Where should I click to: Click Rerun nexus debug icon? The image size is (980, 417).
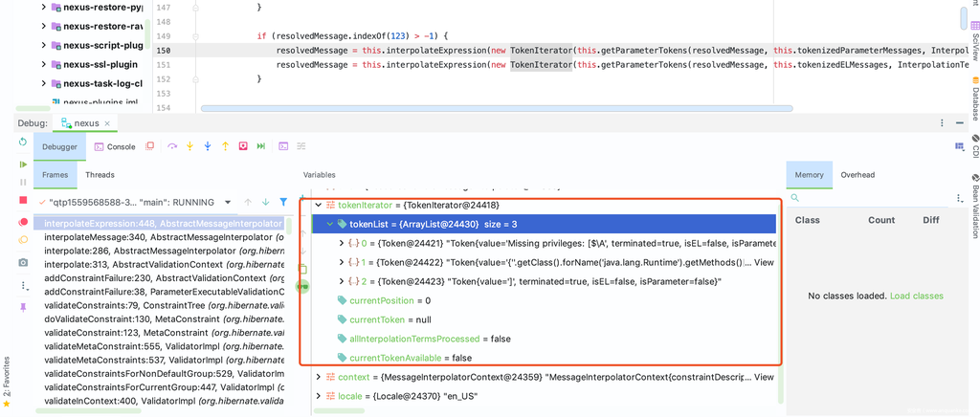[23, 142]
